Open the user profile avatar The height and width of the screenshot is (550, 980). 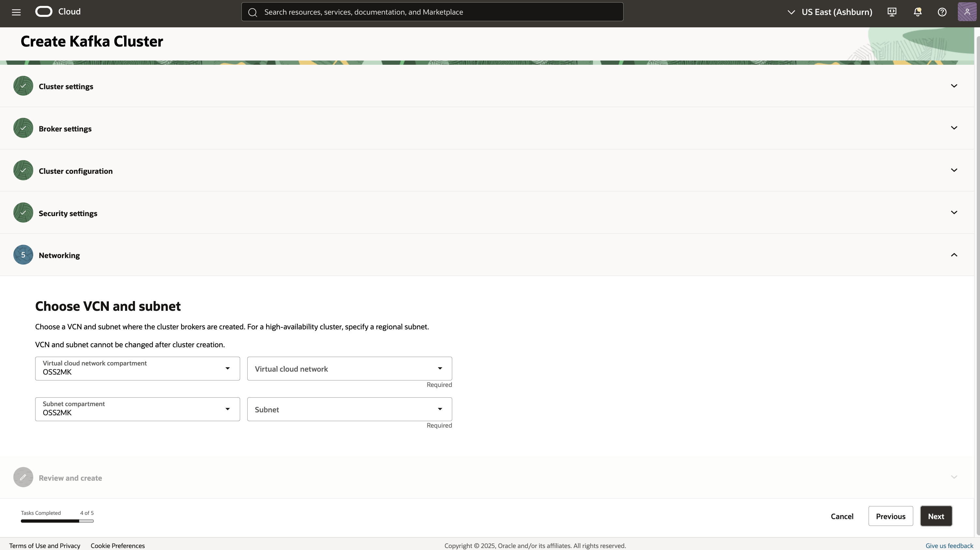click(x=967, y=12)
